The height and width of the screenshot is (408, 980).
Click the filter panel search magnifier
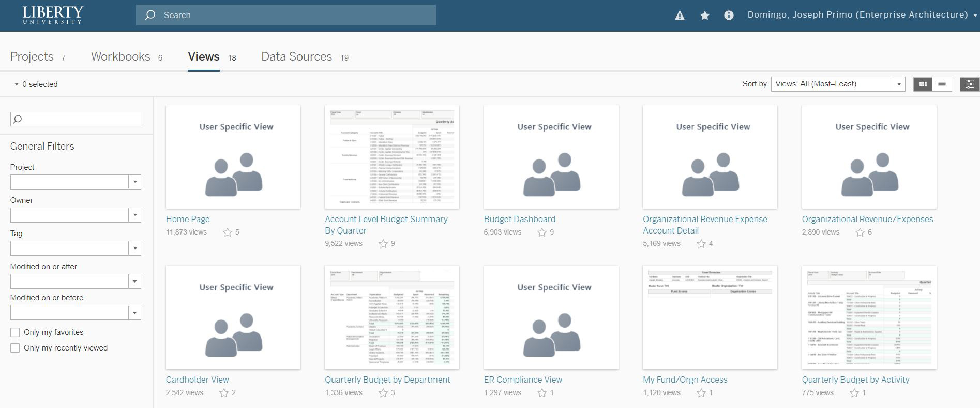click(x=18, y=119)
